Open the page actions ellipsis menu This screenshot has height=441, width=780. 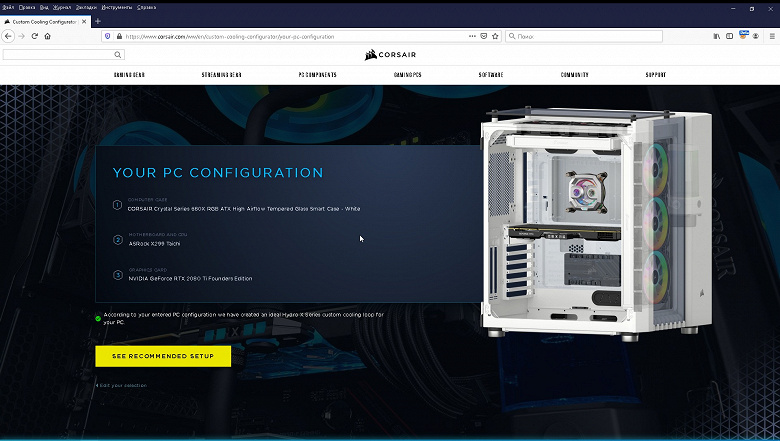pos(472,36)
